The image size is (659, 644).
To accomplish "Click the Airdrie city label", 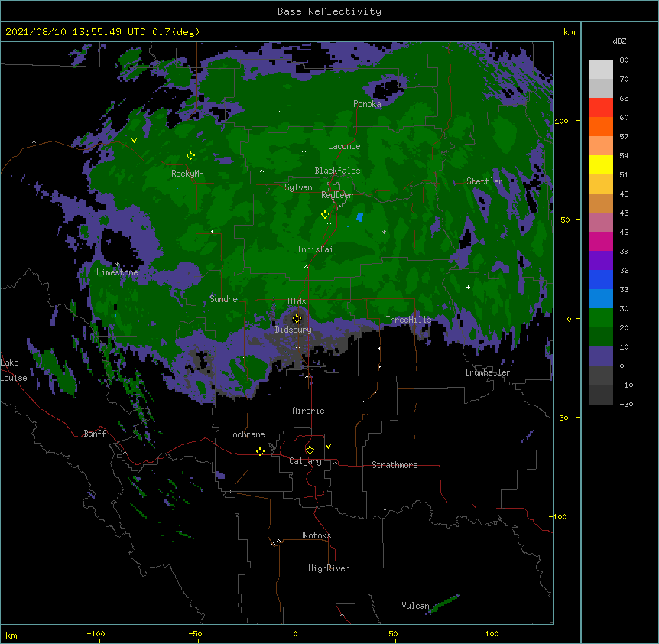I will click(308, 411).
